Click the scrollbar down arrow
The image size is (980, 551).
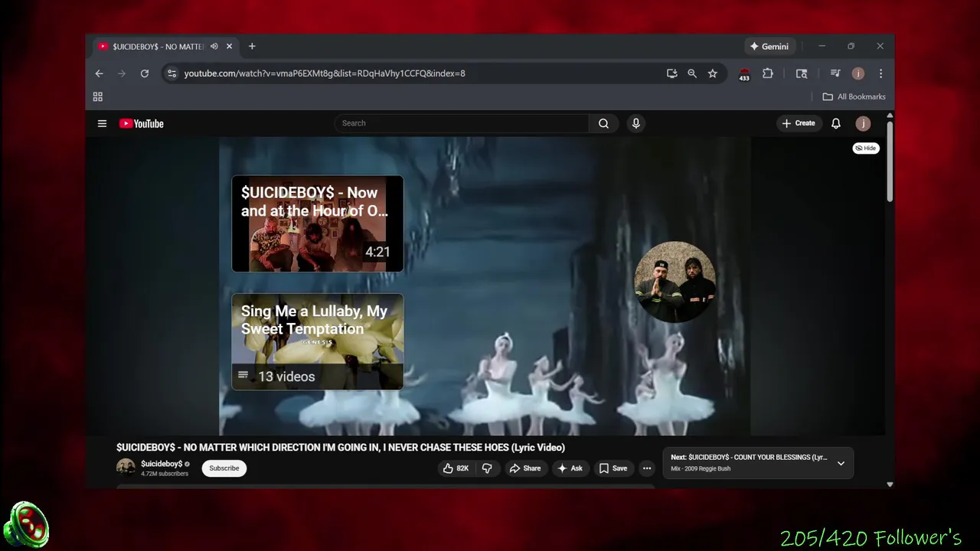(890, 484)
